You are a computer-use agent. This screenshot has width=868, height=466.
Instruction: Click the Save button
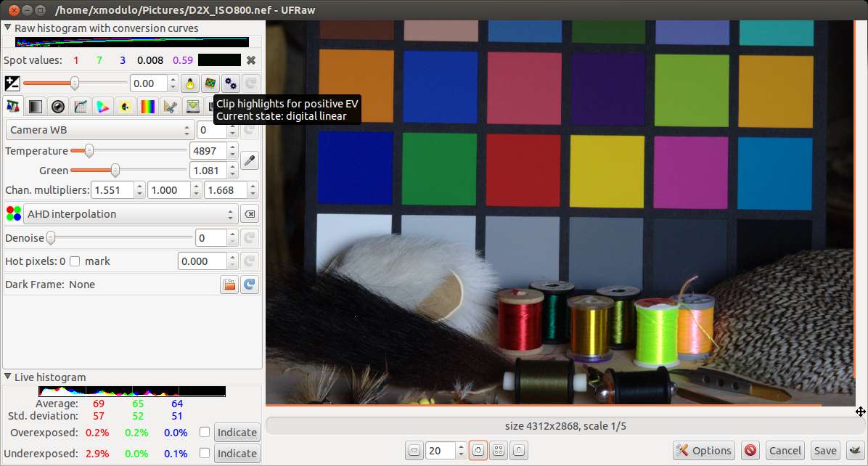coord(825,451)
